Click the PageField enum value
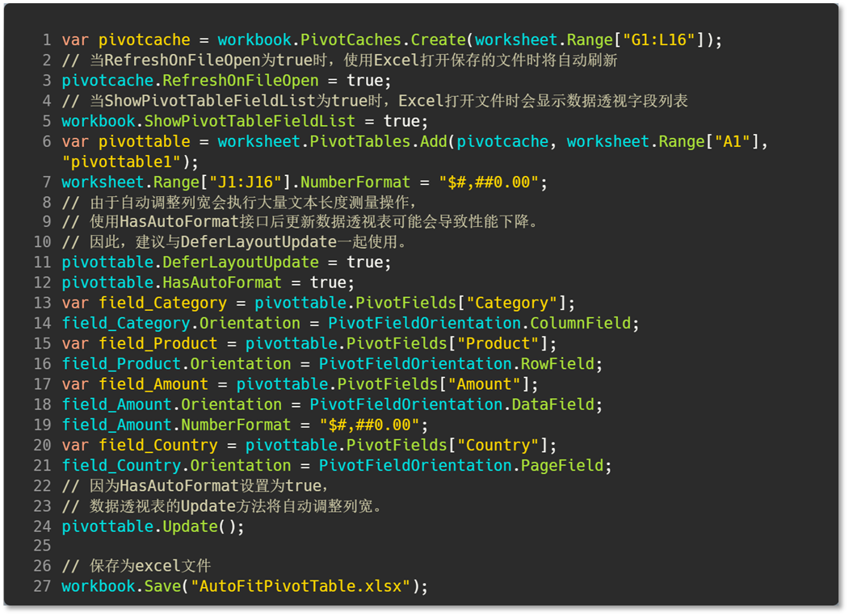This screenshot has width=849, height=616. point(561,465)
